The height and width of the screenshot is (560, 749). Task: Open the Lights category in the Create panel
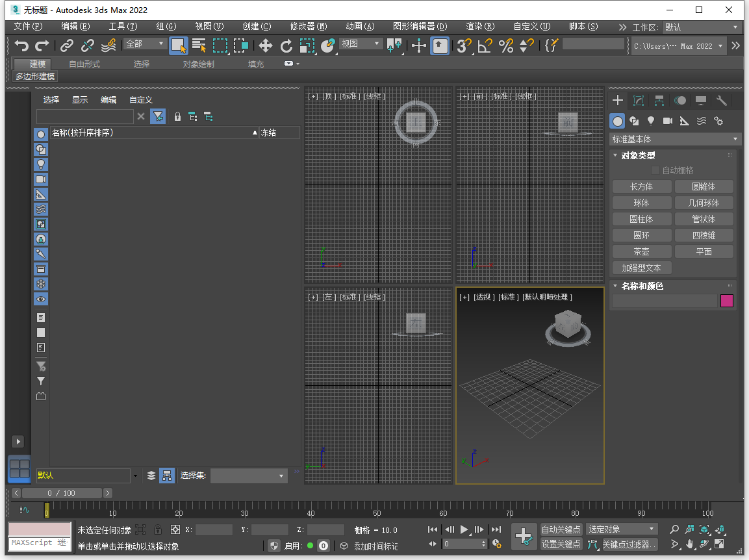pyautogui.click(x=650, y=121)
